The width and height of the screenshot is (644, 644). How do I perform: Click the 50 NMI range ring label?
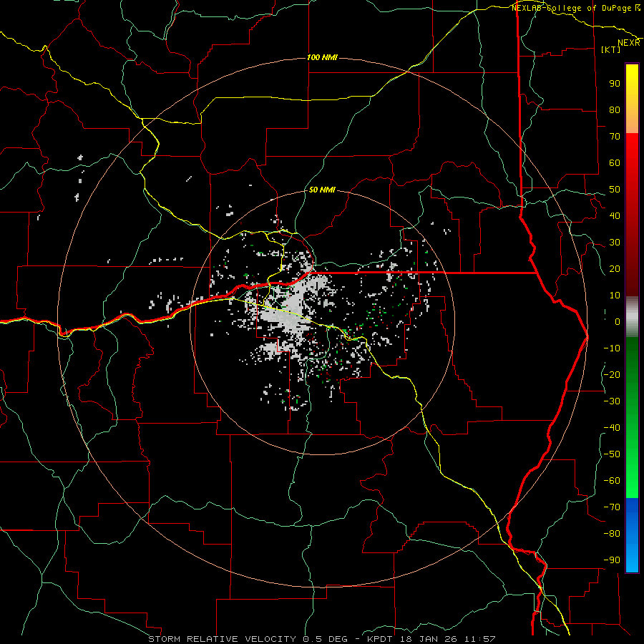pyautogui.click(x=322, y=190)
